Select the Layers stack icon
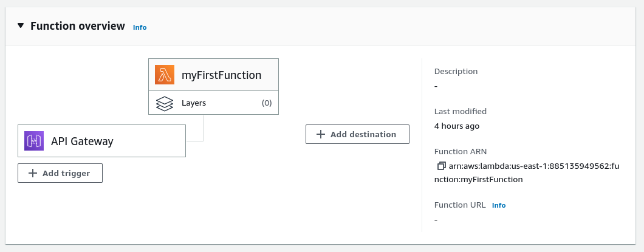The height and width of the screenshot is (252, 644). pos(164,103)
